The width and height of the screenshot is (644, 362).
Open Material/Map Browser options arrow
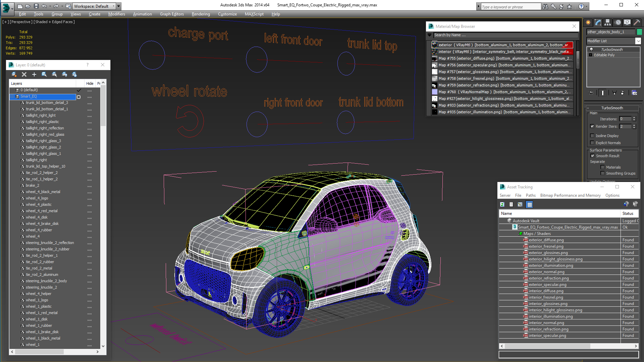point(429,35)
